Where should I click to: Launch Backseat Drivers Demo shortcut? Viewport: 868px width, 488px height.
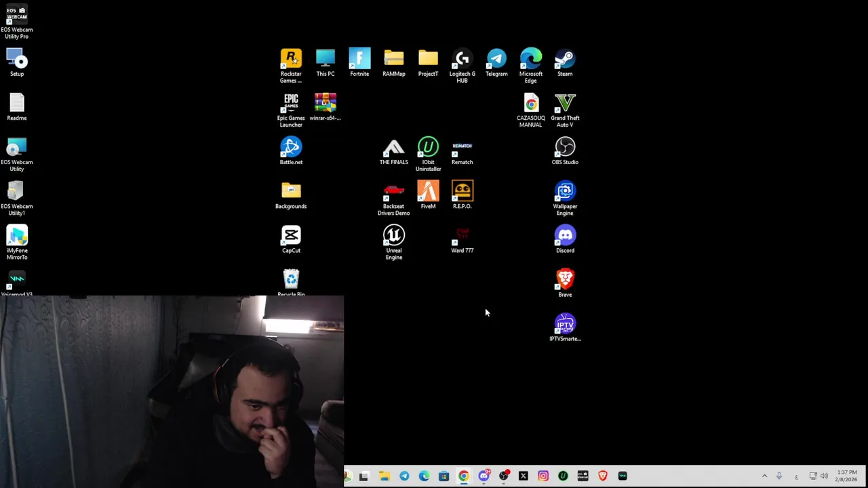click(394, 198)
